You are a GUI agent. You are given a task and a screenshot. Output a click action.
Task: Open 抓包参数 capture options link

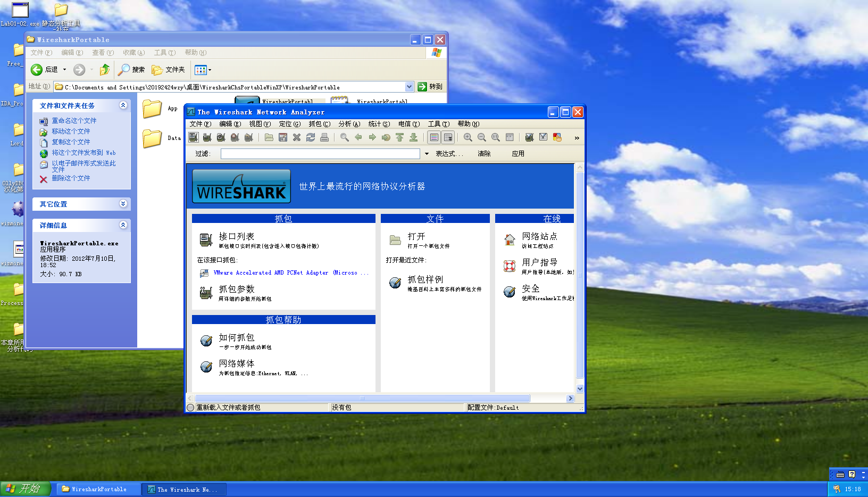[x=237, y=289]
